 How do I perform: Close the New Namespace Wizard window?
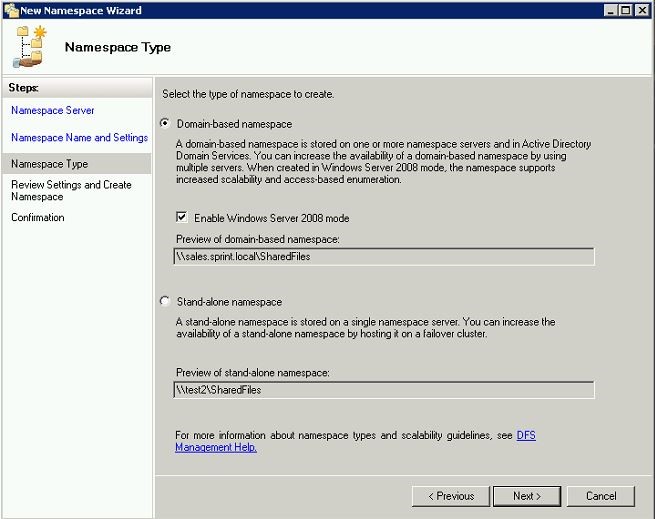coord(642,10)
